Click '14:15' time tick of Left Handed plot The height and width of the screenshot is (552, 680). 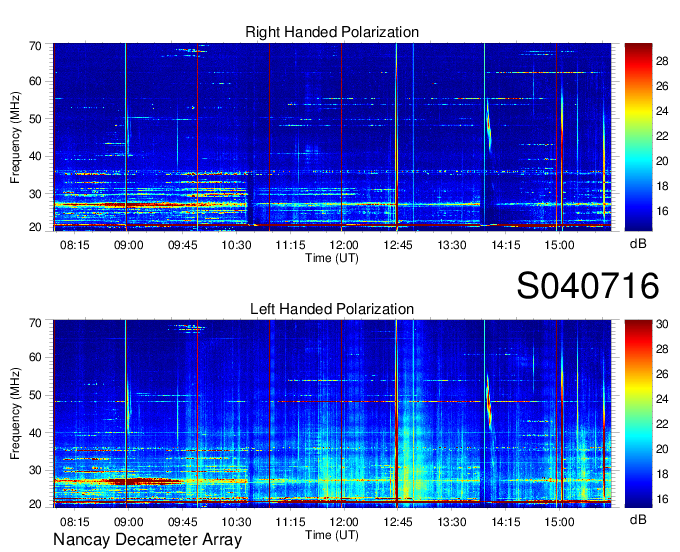[x=506, y=522]
